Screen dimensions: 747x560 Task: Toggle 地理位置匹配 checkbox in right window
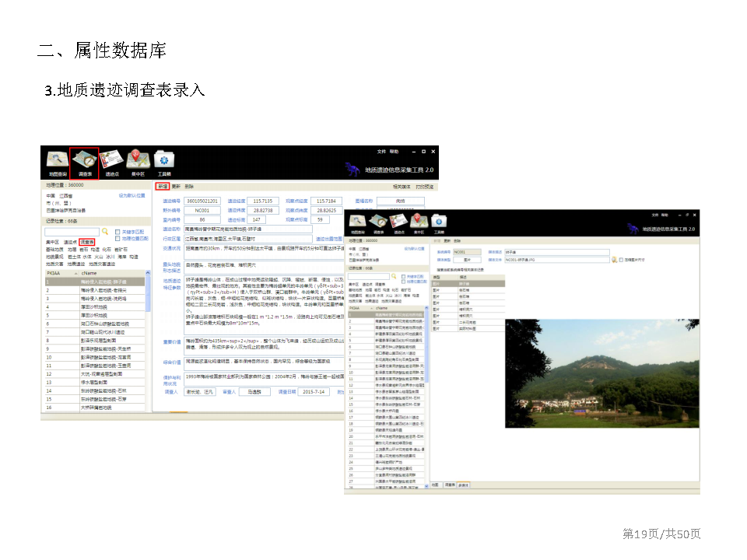[404, 282]
